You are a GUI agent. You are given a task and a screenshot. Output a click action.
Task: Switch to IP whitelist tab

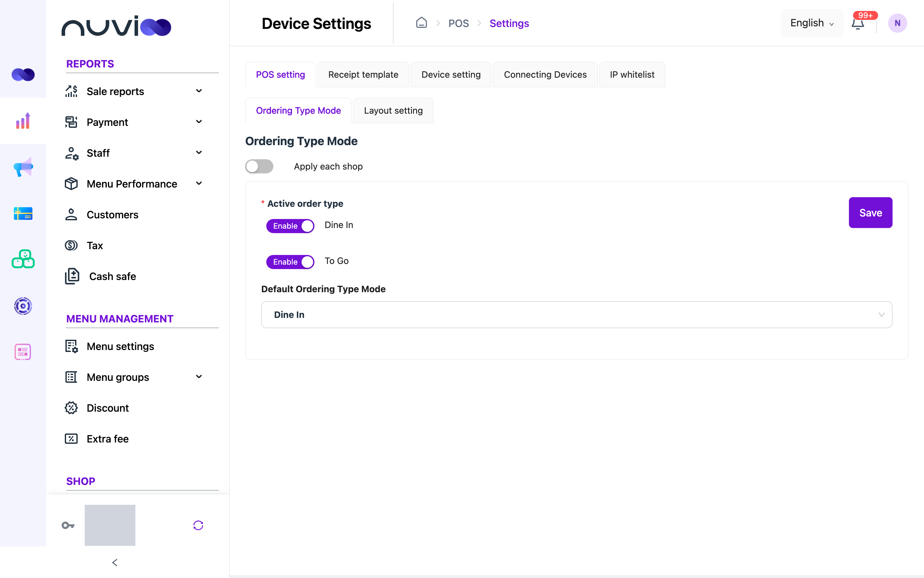tap(632, 74)
